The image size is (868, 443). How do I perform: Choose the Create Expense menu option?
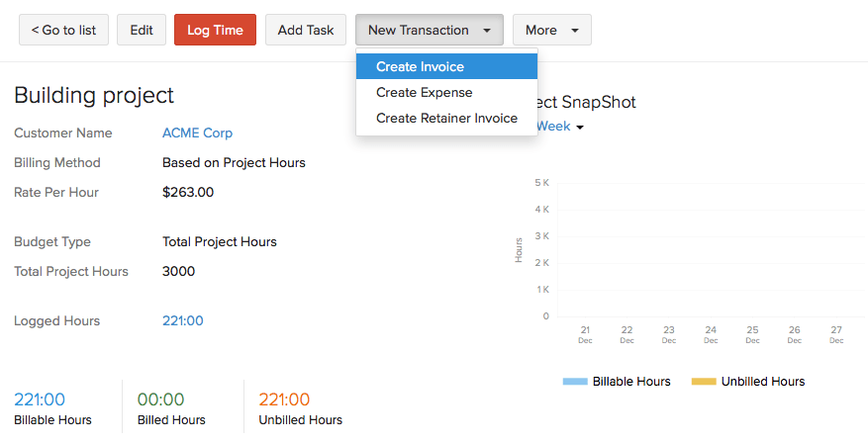tap(424, 92)
